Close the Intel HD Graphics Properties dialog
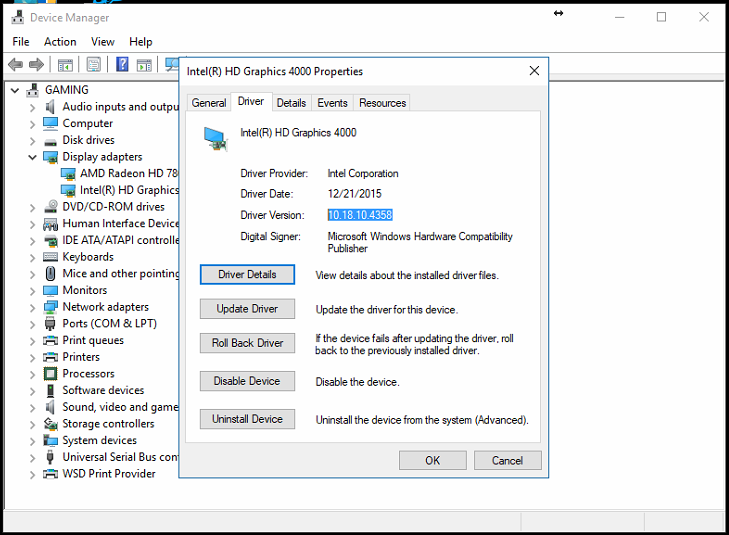The height and width of the screenshot is (535, 729). tap(534, 71)
